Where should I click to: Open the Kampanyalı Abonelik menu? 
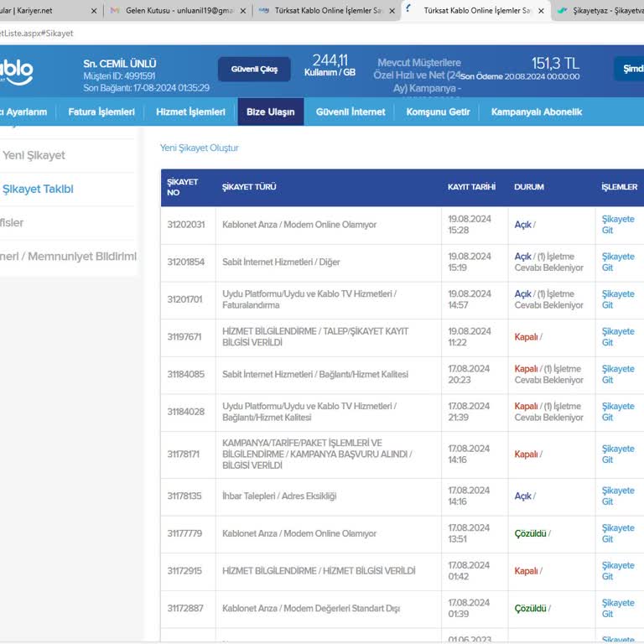click(537, 112)
